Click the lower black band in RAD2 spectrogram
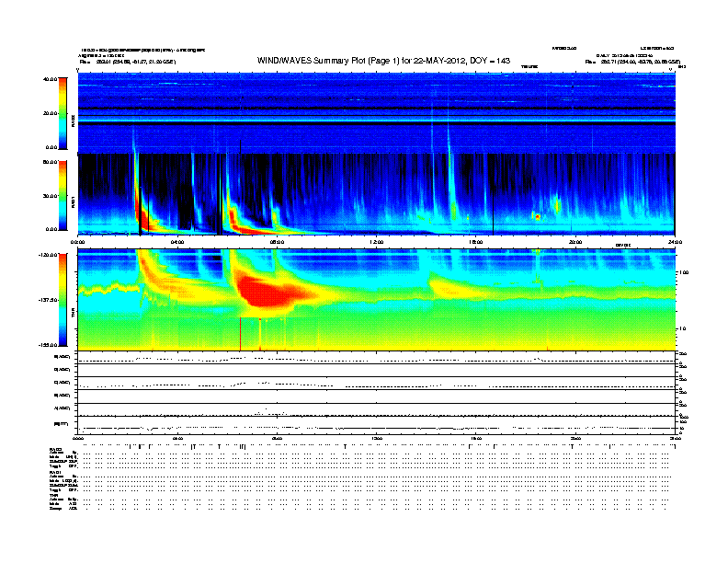The height and width of the screenshot is (563, 728). coord(377,124)
